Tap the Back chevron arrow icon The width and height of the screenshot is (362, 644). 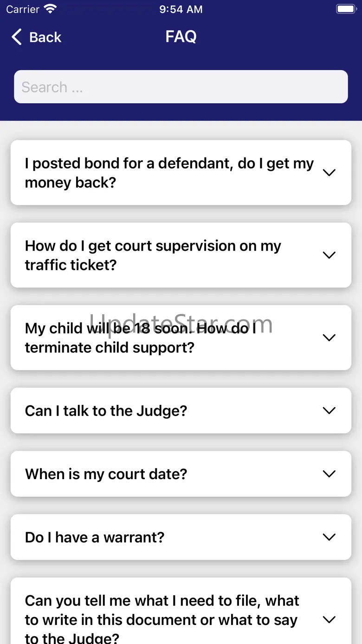pyautogui.click(x=17, y=37)
